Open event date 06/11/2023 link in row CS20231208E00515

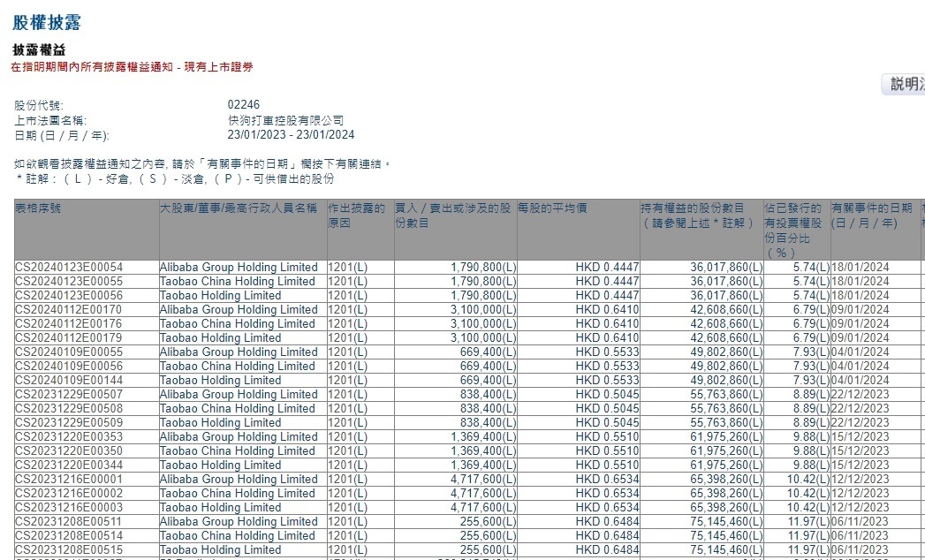pos(861,550)
